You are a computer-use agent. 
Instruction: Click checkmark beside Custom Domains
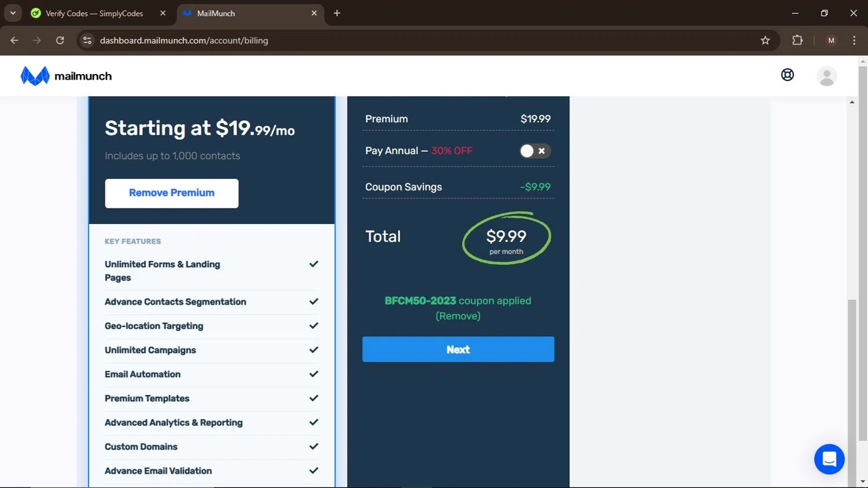(314, 446)
